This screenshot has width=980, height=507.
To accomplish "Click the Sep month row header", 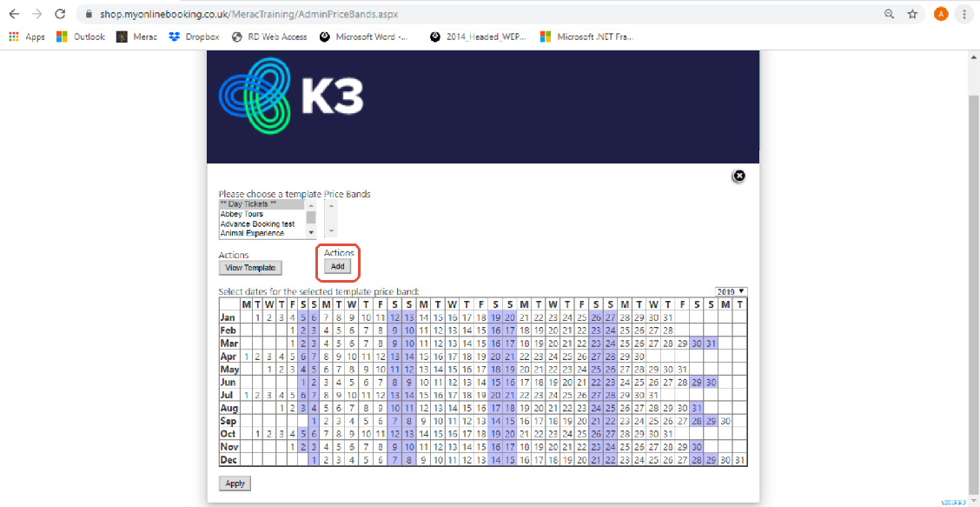I will 229,421.
